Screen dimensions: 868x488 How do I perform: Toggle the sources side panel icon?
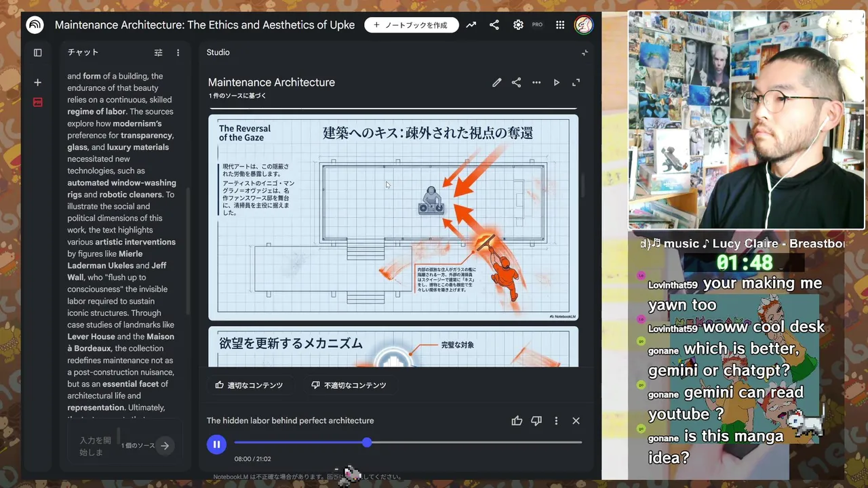coord(38,53)
